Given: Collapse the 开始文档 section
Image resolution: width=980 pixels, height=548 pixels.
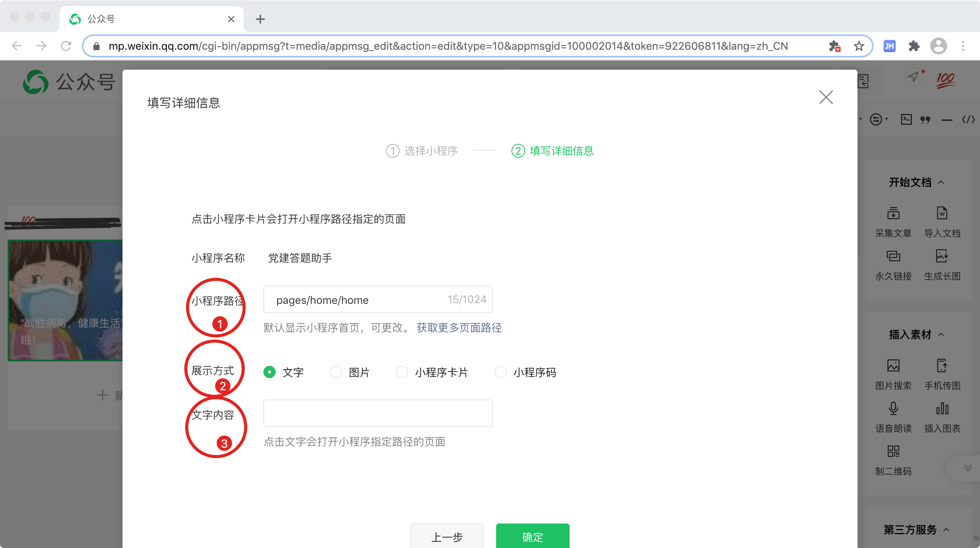Looking at the screenshot, I should click(941, 182).
